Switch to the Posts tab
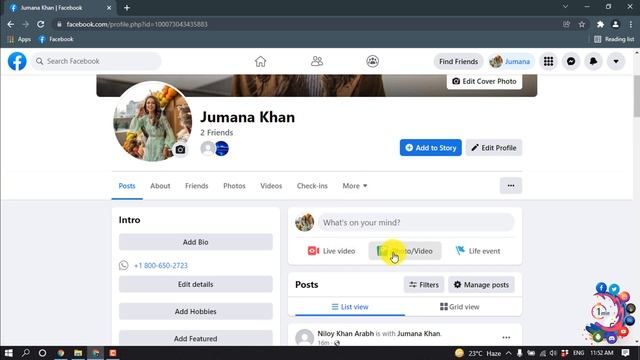The image size is (640, 360). pos(127,186)
